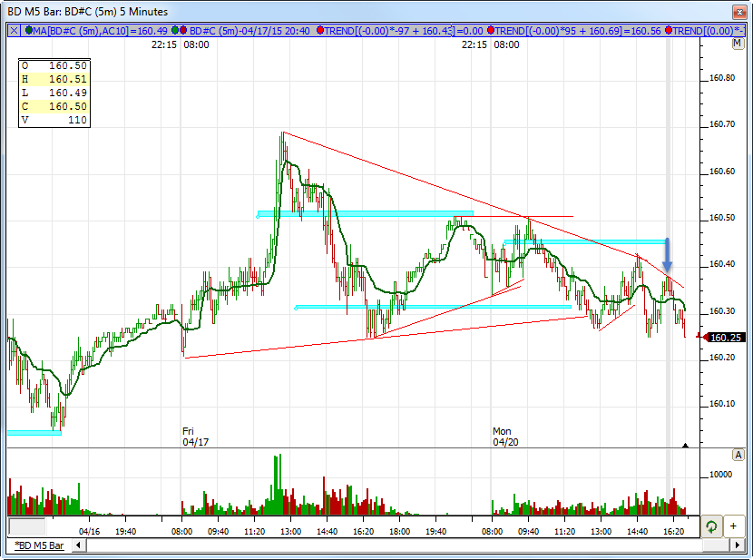This screenshot has height=560, width=753.
Task: Click the 04/16 time axis label
Action: pyautogui.click(x=89, y=532)
